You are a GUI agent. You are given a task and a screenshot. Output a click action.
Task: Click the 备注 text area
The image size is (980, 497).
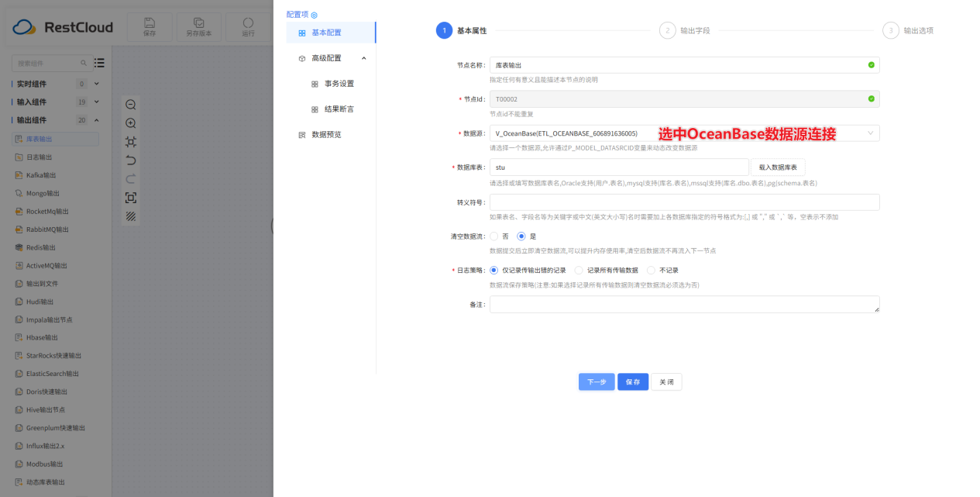pos(685,305)
